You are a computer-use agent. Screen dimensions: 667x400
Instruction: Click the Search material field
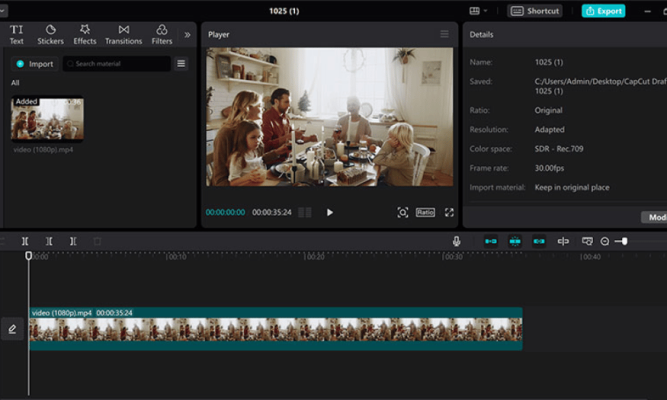coord(116,64)
